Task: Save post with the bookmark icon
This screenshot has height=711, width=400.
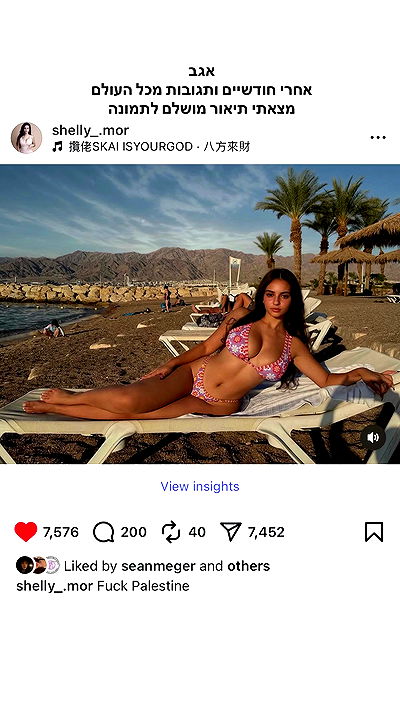Action: coord(374,532)
